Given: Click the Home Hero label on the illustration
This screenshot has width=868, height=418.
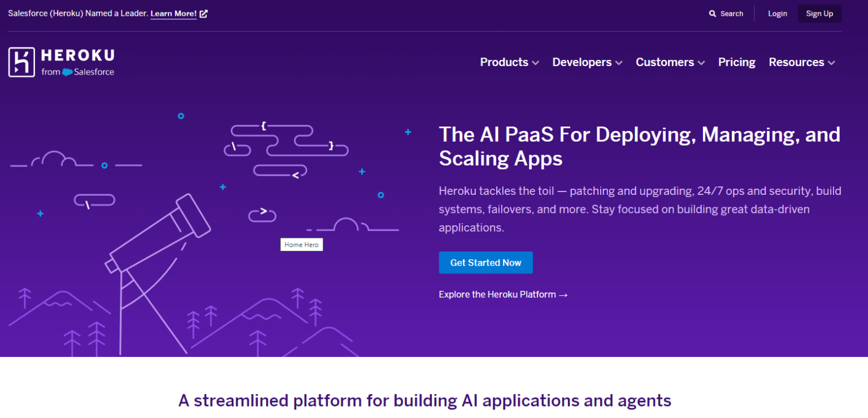Looking at the screenshot, I should (301, 244).
